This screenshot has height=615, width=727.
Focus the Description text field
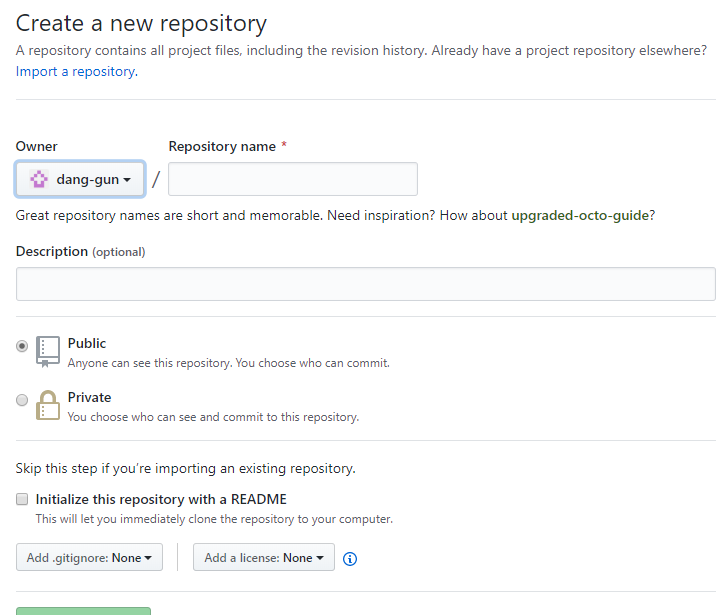tap(366, 284)
